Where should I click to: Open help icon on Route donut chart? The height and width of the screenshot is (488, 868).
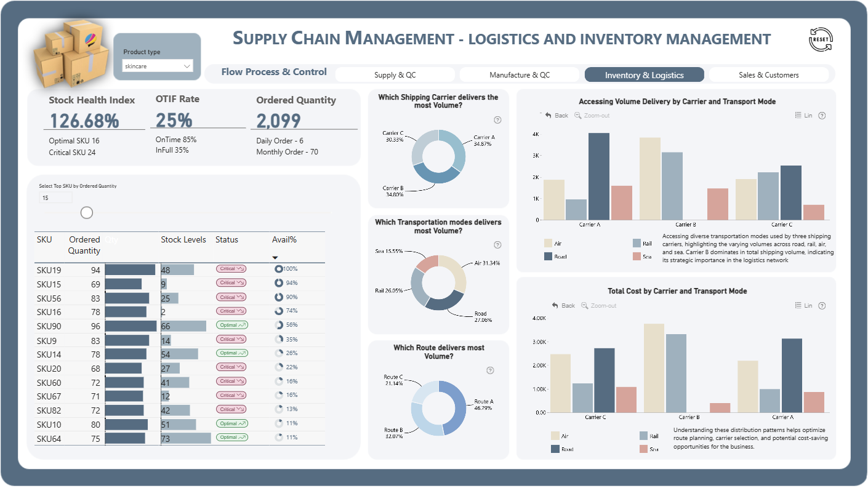pyautogui.click(x=490, y=370)
